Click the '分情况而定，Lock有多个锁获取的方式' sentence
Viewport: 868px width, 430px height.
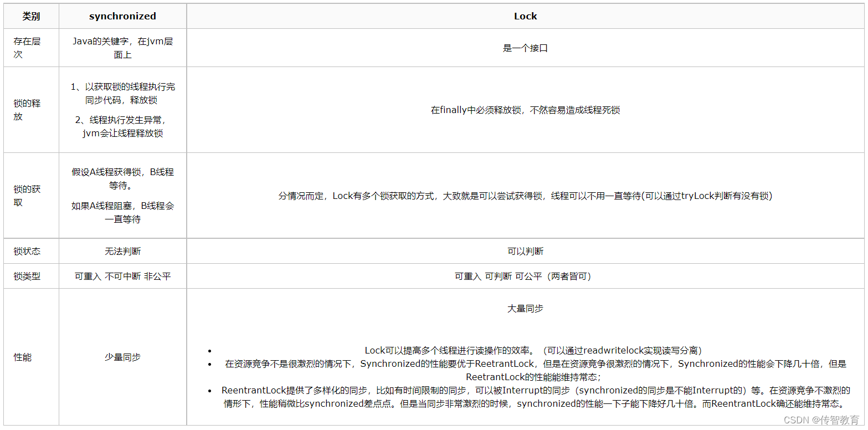[x=525, y=196]
